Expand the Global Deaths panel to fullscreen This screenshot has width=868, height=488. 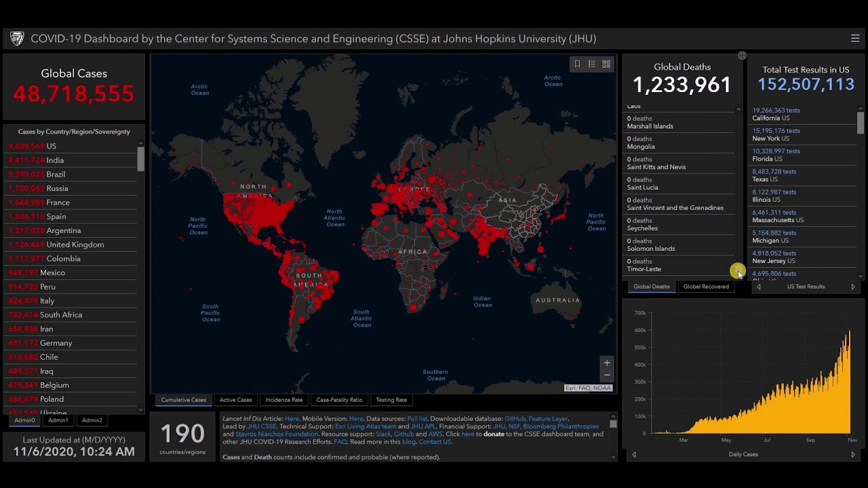click(x=742, y=56)
